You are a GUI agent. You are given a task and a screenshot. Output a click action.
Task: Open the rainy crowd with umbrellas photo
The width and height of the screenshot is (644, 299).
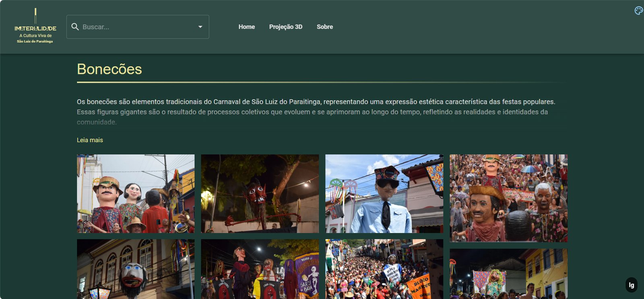point(508,198)
